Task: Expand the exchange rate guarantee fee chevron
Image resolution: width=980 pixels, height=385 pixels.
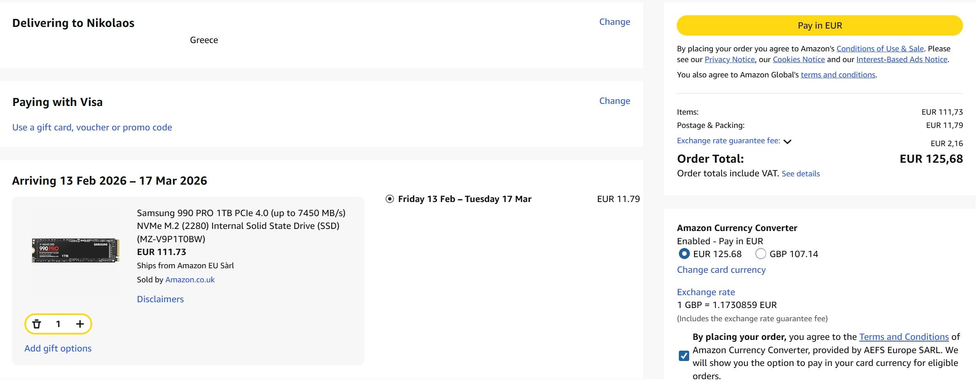Action: (x=788, y=142)
